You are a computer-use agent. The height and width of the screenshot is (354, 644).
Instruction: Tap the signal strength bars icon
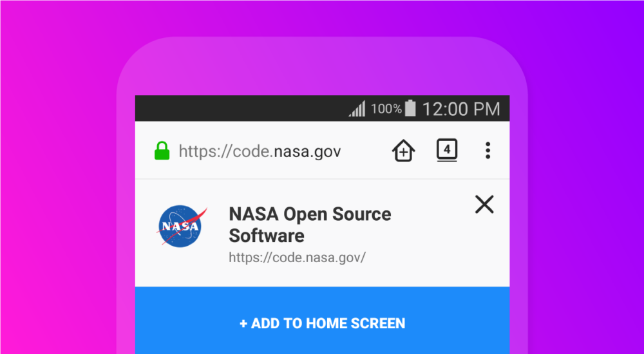tap(357, 109)
